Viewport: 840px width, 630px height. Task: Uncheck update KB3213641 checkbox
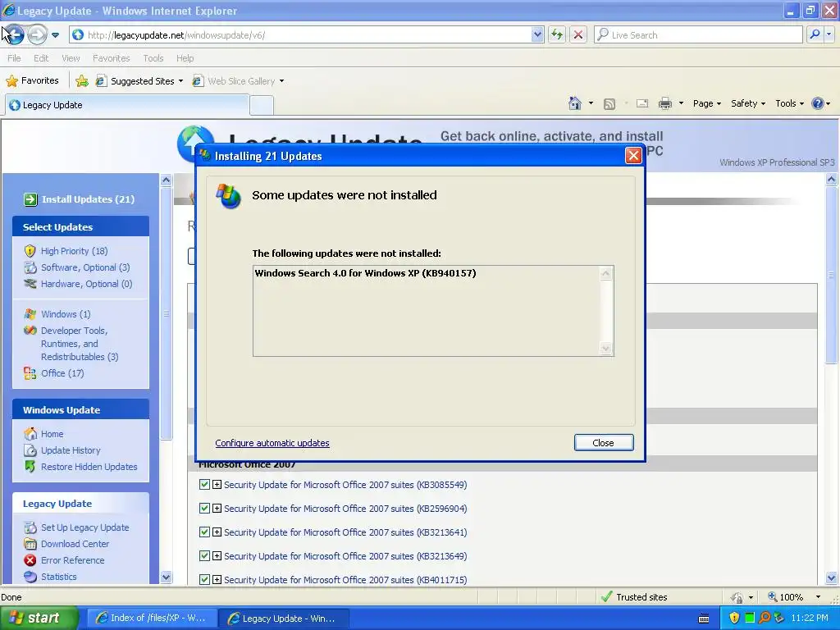point(204,532)
